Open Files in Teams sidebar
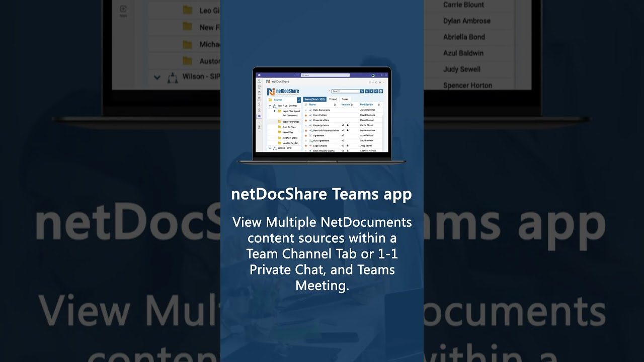Viewport: 644px width, 362px height. click(x=259, y=110)
